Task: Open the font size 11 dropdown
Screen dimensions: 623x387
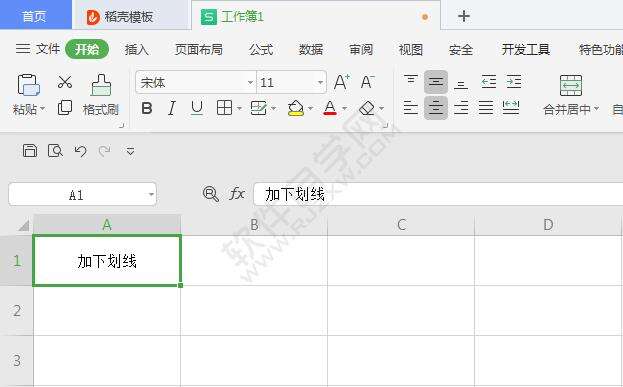Action: coord(320,83)
